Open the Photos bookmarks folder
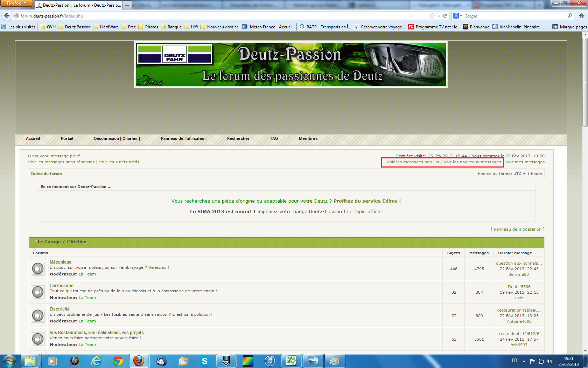Screen dimensions: 588x368 (148, 27)
